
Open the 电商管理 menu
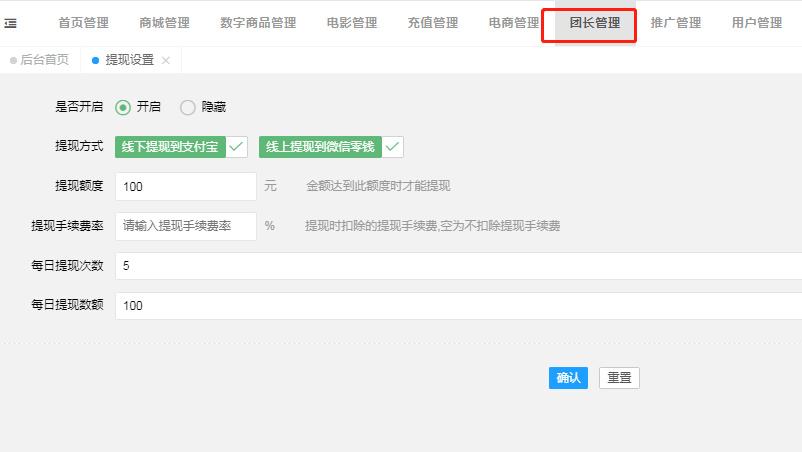514,23
